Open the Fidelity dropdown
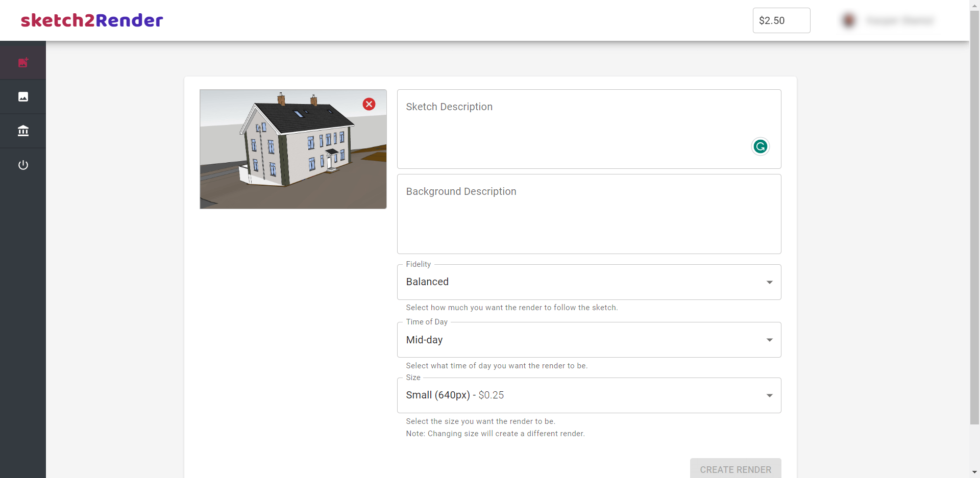 (769, 282)
